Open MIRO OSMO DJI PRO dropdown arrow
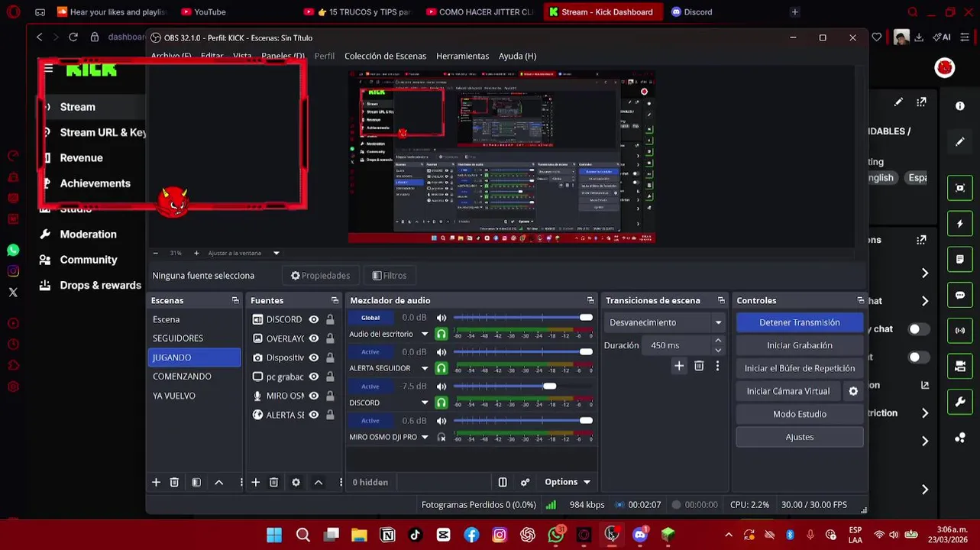Image resolution: width=980 pixels, height=550 pixels. pyautogui.click(x=425, y=437)
